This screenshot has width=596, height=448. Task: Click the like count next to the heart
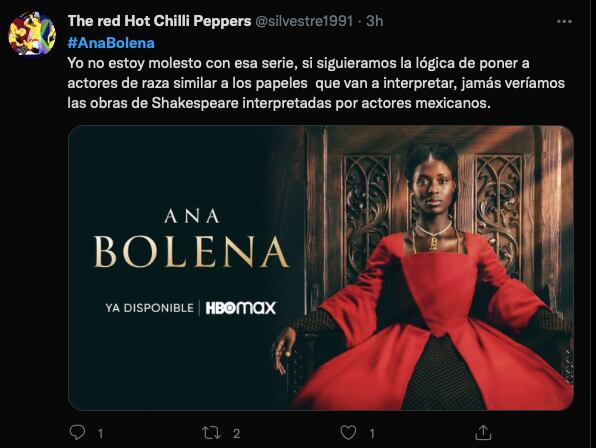372,434
